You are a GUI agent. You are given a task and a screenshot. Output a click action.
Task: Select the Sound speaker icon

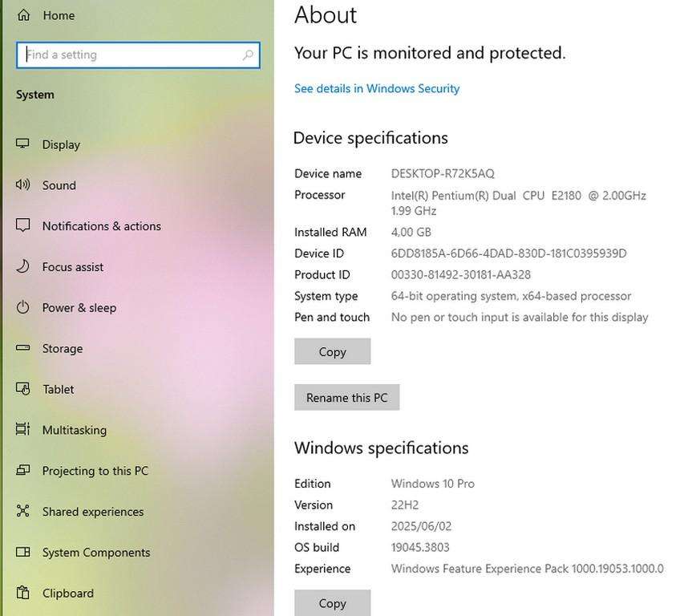[23, 185]
